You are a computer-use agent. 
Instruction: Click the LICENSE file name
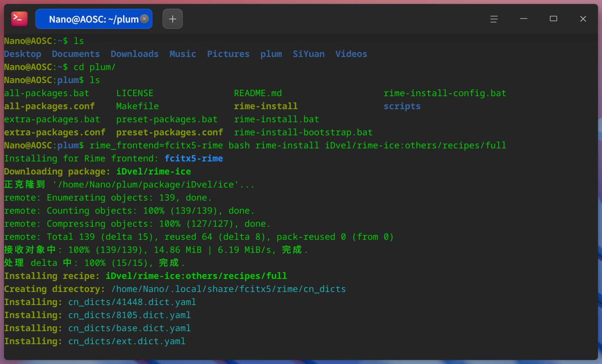(x=135, y=93)
